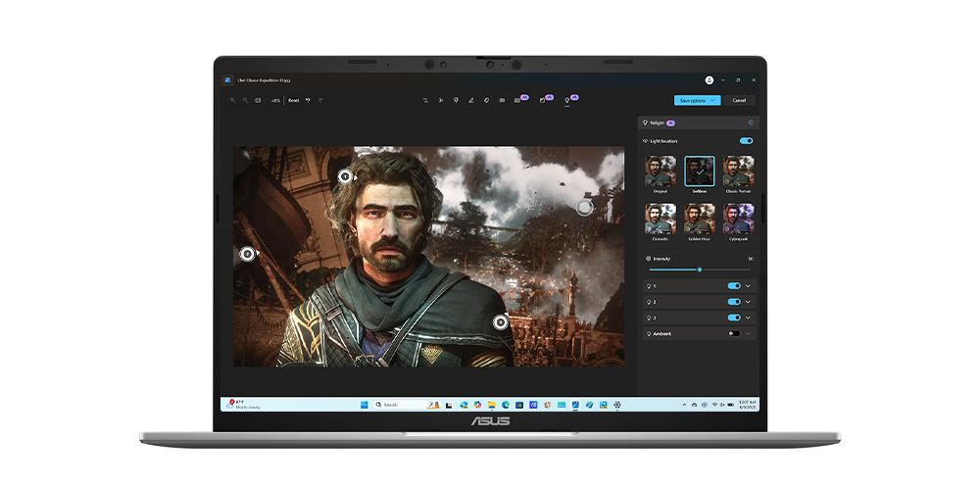The height and width of the screenshot is (490, 980).
Task: Click the battery icon in system tray
Action: click(731, 405)
